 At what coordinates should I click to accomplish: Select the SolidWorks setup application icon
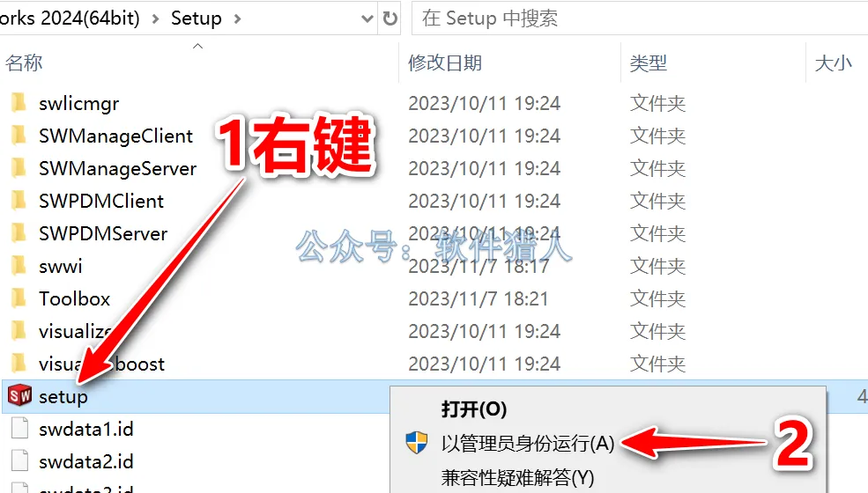pos(20,395)
